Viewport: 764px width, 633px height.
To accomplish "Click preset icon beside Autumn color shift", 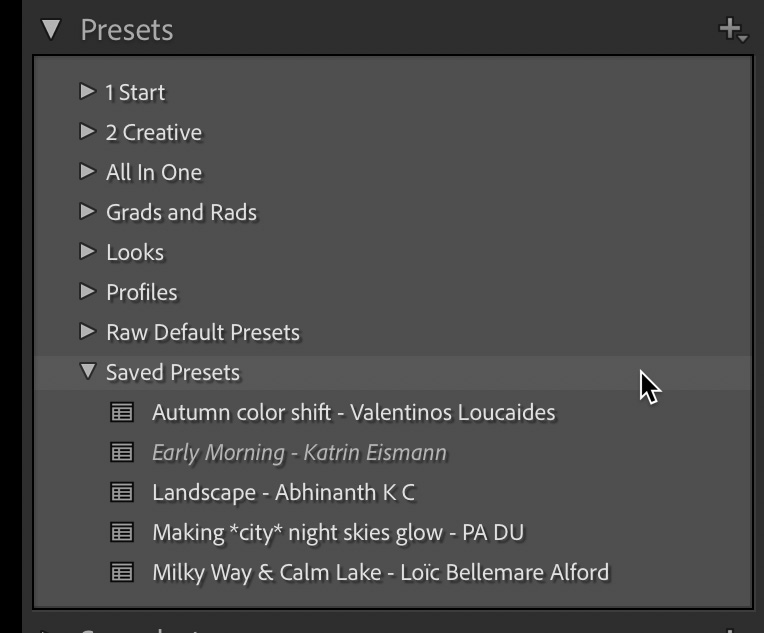I will tap(122, 412).
